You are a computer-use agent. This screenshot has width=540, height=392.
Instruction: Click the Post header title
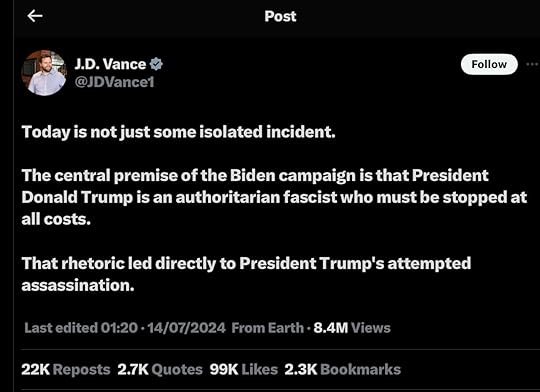(x=280, y=16)
